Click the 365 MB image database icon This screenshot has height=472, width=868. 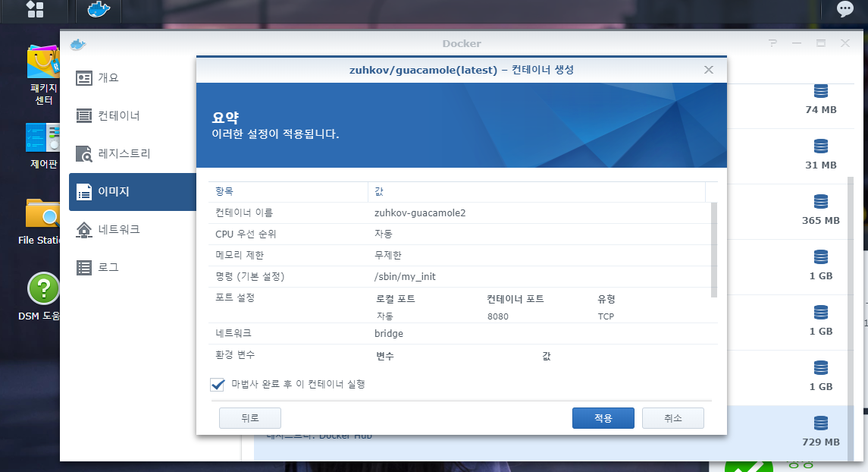click(821, 202)
